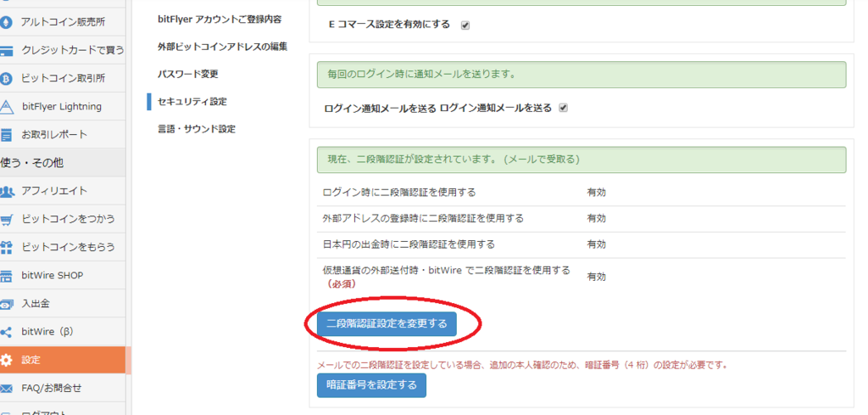Click the 有効 value in the 日本円の出金時 row
This screenshot has height=415, width=868.
tap(596, 244)
